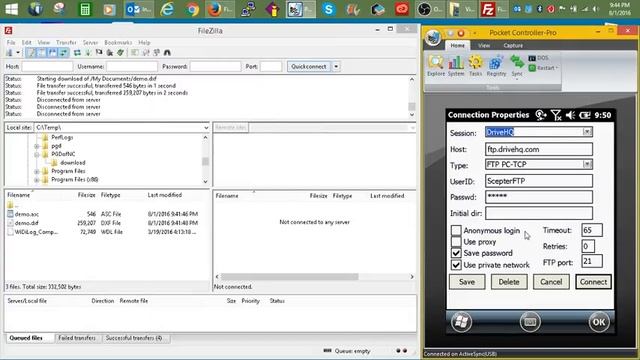Tap the device on-screen keyboard icon
The height and width of the screenshot is (360, 640).
click(530, 322)
